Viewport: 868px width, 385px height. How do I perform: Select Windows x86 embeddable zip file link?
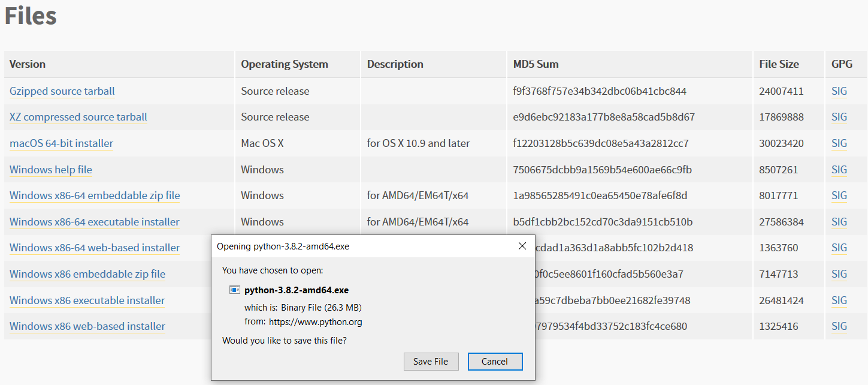[87, 274]
